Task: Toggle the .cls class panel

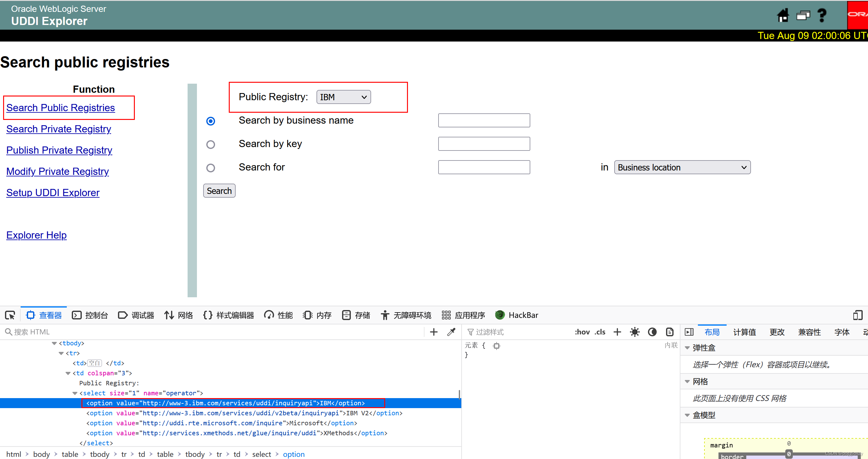Action: [600, 332]
